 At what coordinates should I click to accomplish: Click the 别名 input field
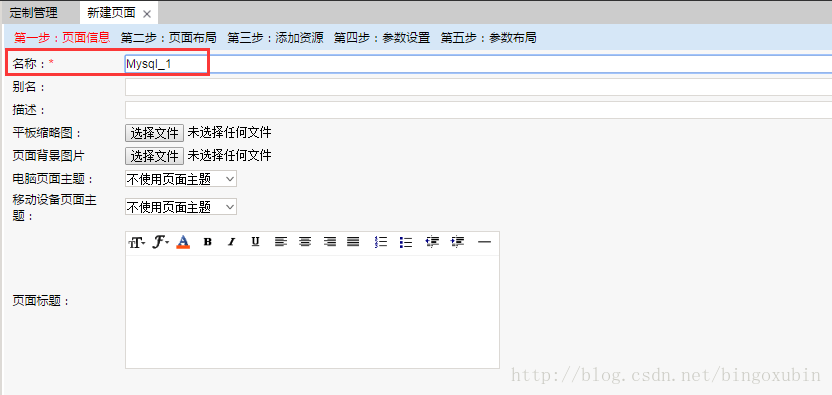click(478, 87)
